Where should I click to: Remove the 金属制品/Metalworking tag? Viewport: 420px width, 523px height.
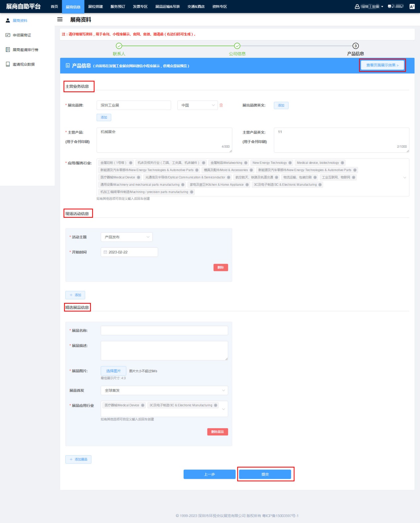pos(246,163)
